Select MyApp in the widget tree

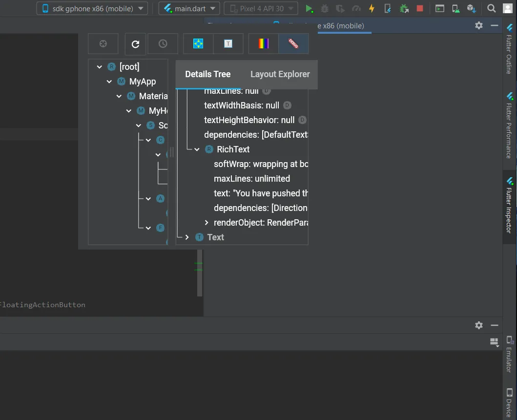click(142, 82)
